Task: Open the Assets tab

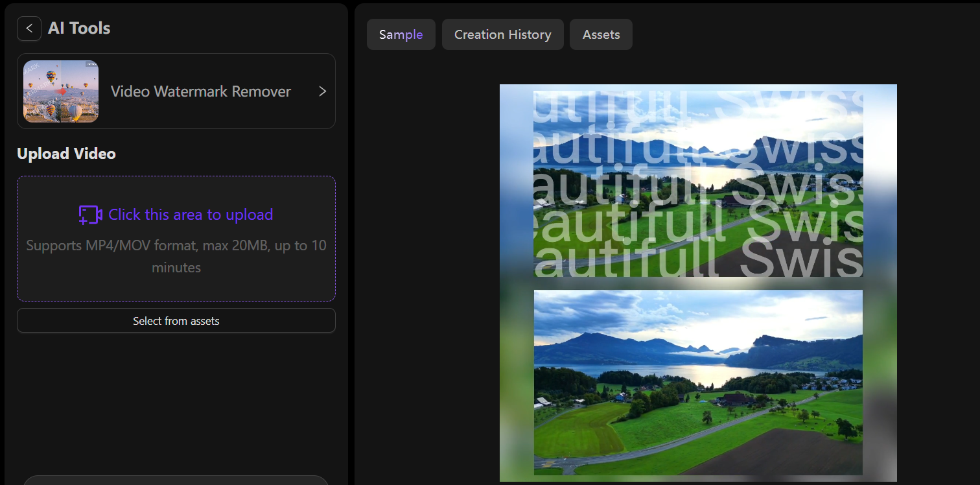Action: (x=600, y=34)
